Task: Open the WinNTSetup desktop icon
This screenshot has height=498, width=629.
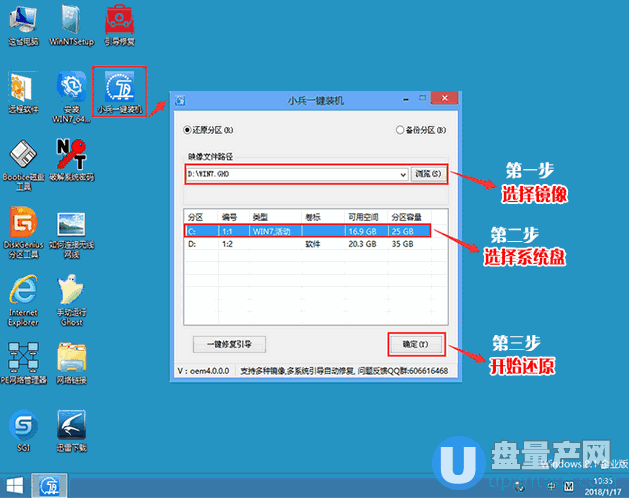Action: (x=70, y=22)
